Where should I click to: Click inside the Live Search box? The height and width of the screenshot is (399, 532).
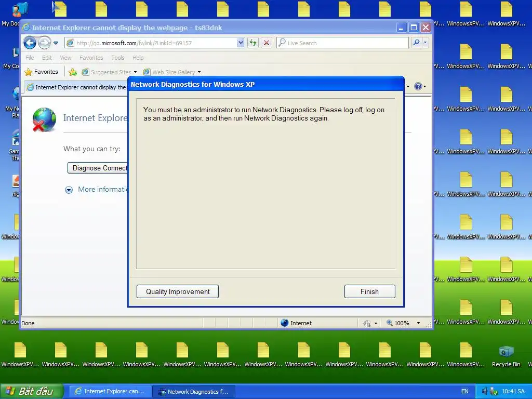(x=343, y=43)
